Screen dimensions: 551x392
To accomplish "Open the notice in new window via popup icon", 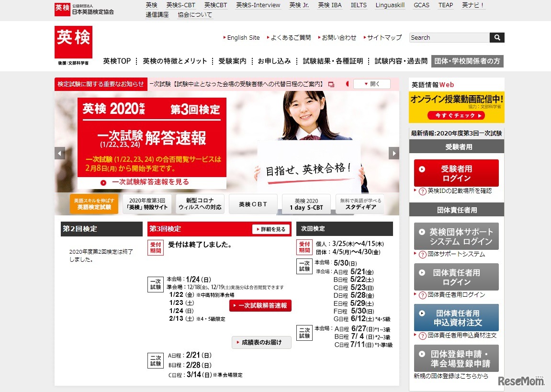I will (x=332, y=84).
